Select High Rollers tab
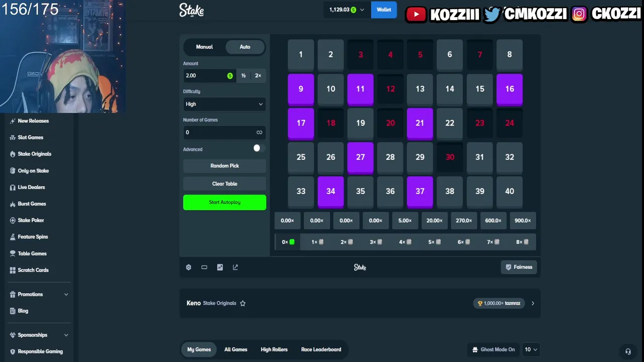Viewport: 644px width, 362px height. tap(274, 349)
